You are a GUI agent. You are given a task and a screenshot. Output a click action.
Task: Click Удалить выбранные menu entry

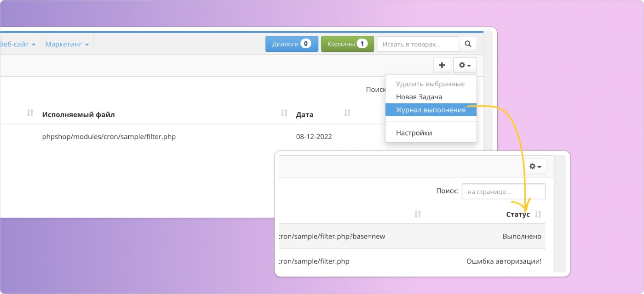430,84
